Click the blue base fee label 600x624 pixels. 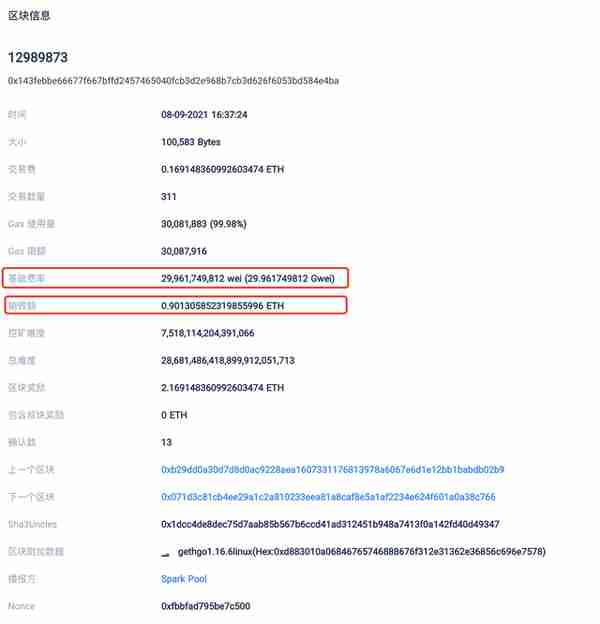point(26,278)
